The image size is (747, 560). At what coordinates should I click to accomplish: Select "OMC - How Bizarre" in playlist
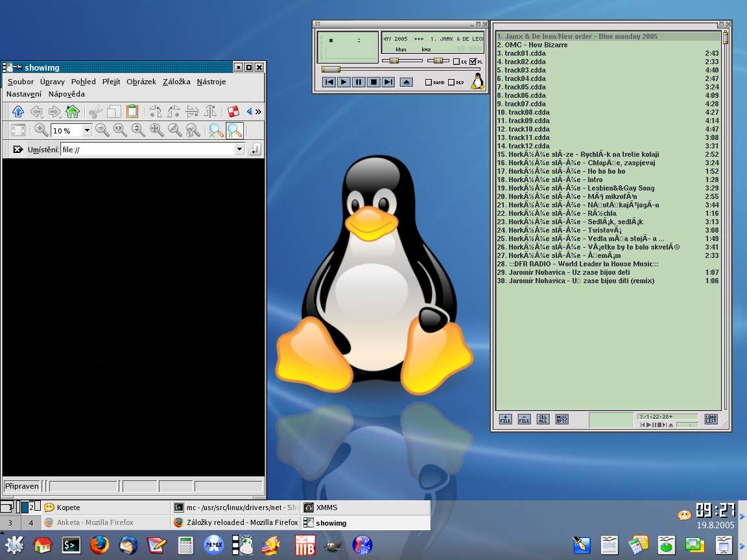[608, 45]
